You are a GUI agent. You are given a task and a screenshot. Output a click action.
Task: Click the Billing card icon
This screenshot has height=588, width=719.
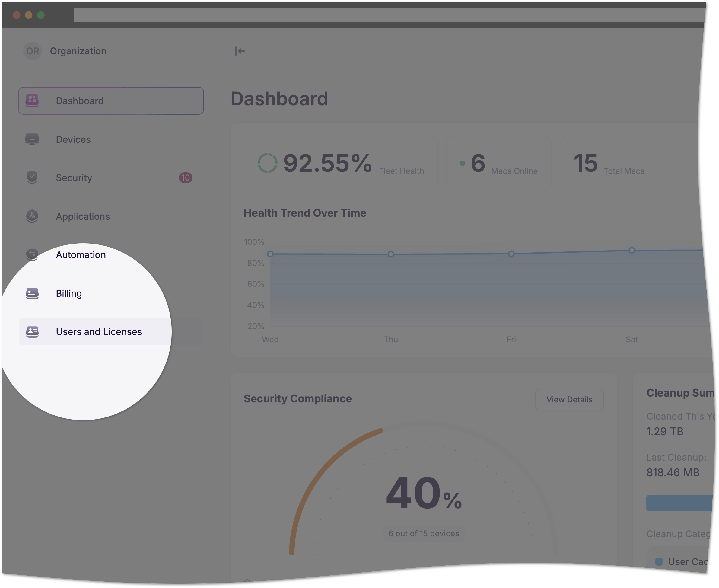[x=32, y=293]
